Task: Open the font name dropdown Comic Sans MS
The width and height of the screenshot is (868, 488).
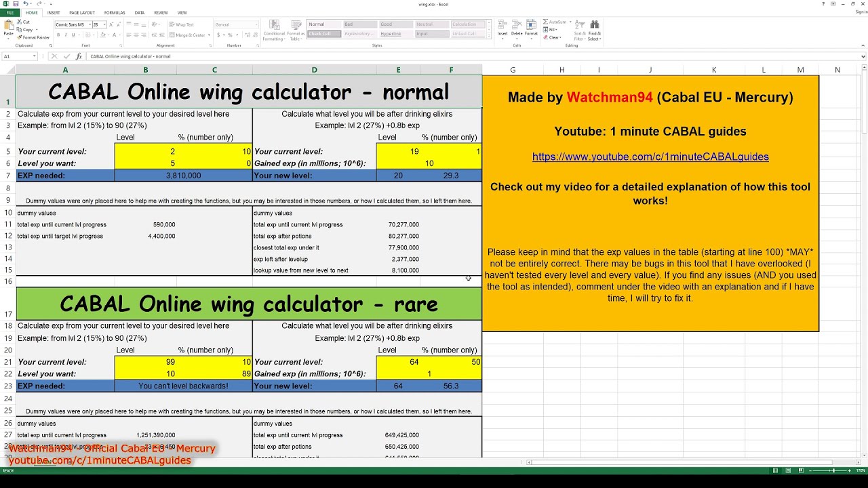Action: tap(90, 24)
